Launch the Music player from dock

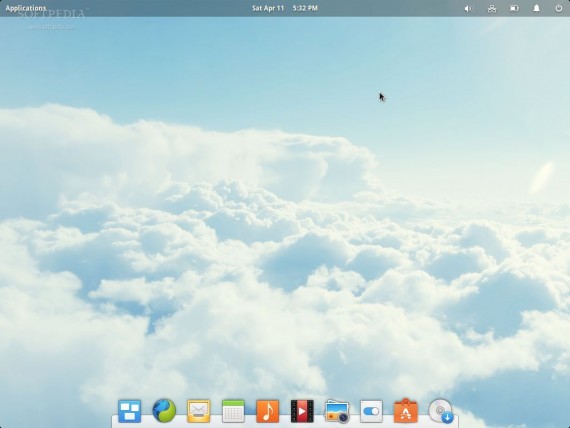(x=268, y=411)
